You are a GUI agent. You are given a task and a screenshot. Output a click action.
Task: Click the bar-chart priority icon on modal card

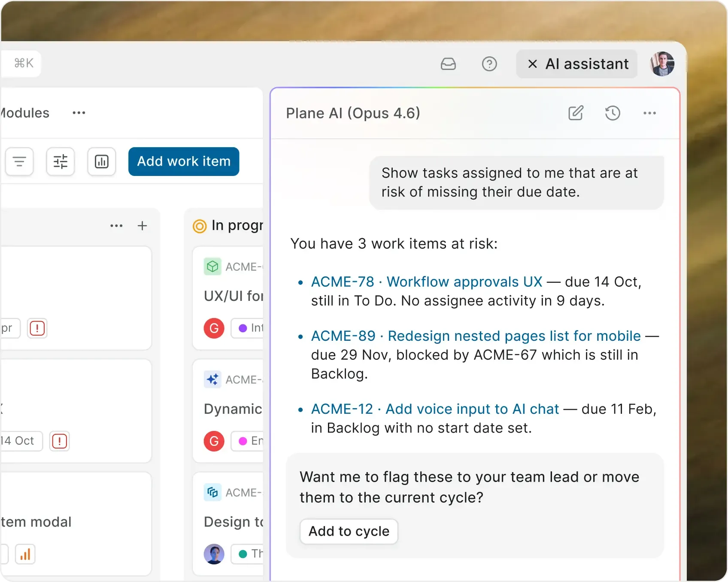pos(25,554)
